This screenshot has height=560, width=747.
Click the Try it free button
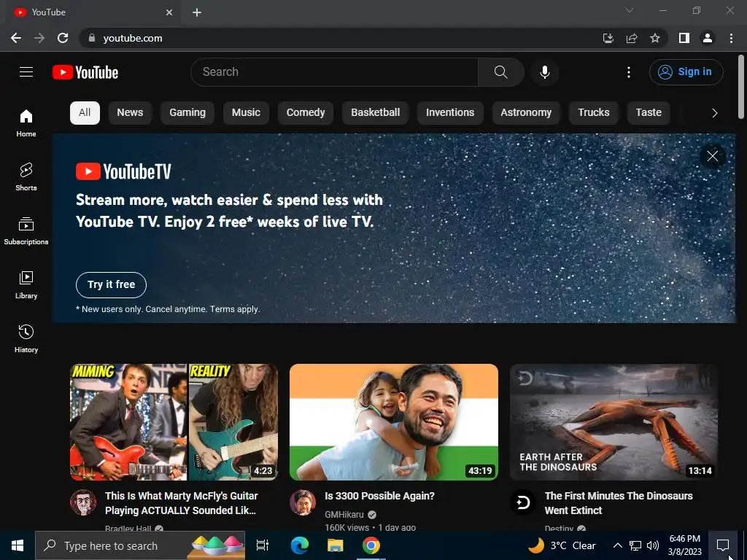tap(111, 285)
